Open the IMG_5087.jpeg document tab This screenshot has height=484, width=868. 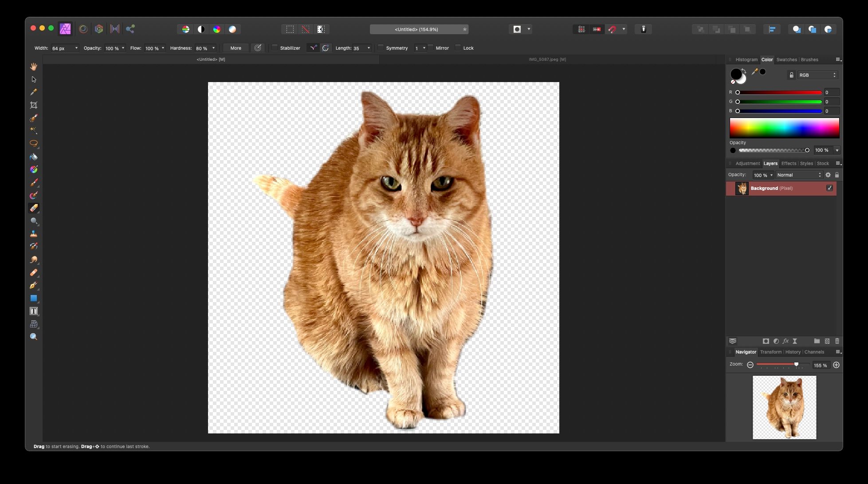(547, 59)
